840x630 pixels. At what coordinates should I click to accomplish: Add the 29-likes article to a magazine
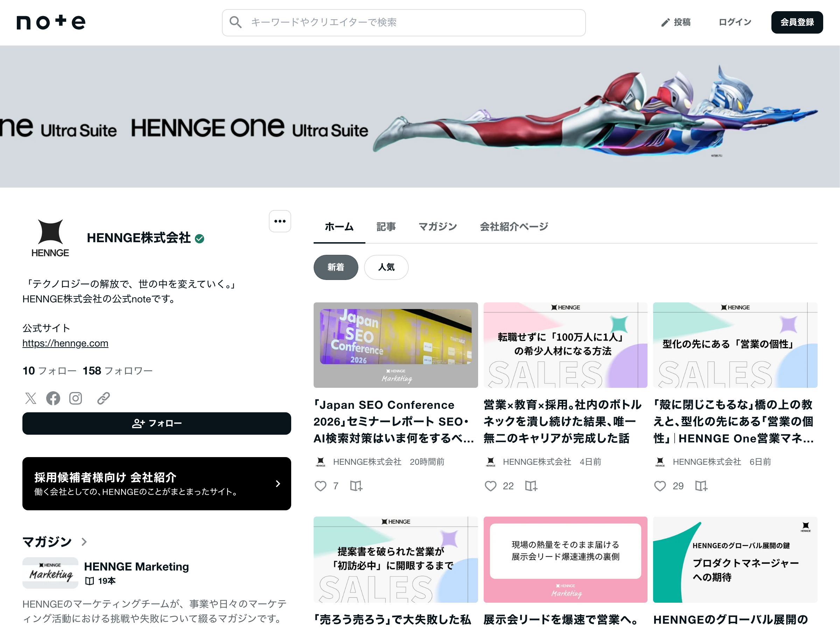tap(701, 486)
